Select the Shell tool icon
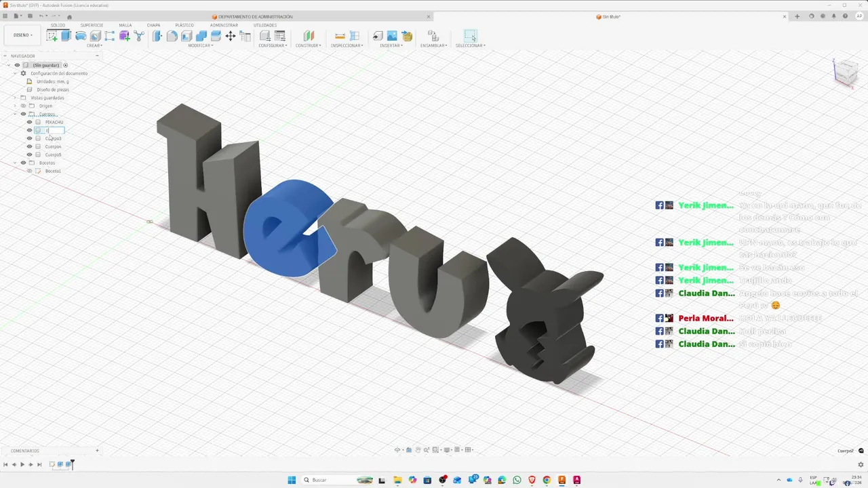868x488 pixels. [x=186, y=36]
